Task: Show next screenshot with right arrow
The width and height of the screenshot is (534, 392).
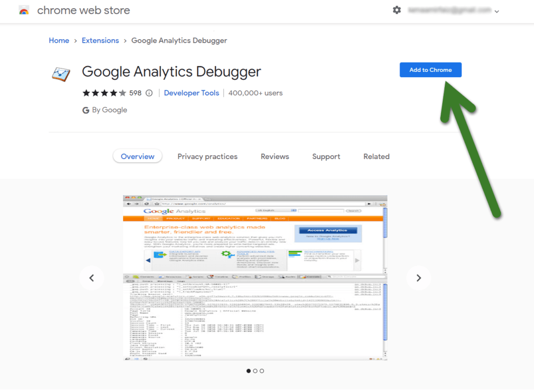Action: [x=419, y=278]
